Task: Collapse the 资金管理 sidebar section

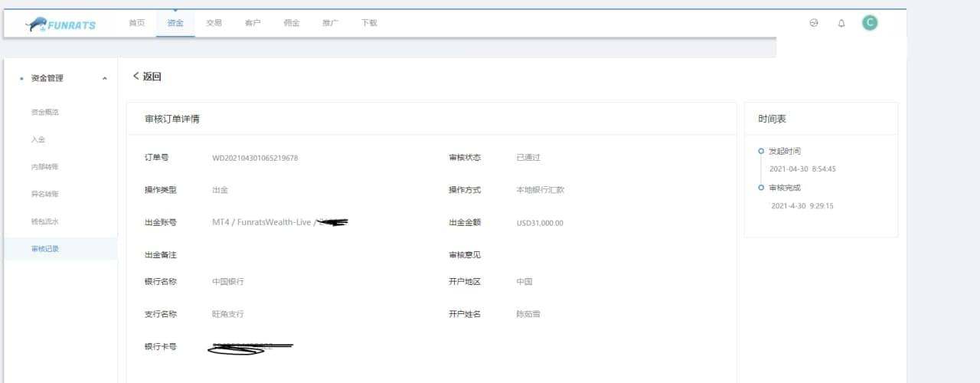Action: pyautogui.click(x=105, y=78)
